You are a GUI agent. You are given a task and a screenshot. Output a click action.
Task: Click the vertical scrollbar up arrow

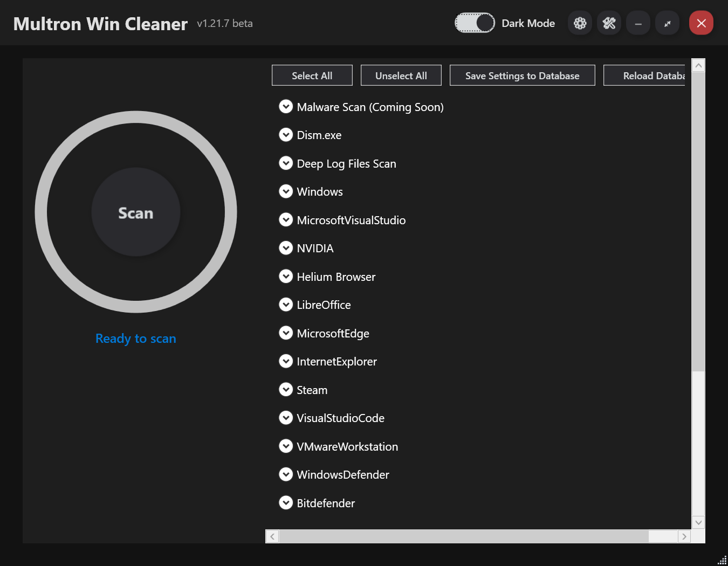pos(698,65)
